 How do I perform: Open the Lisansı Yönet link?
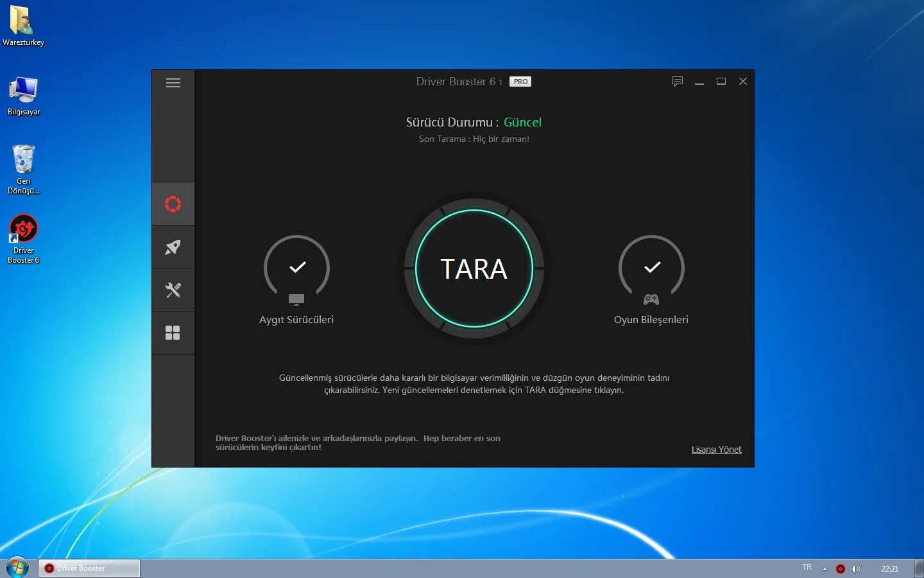716,450
